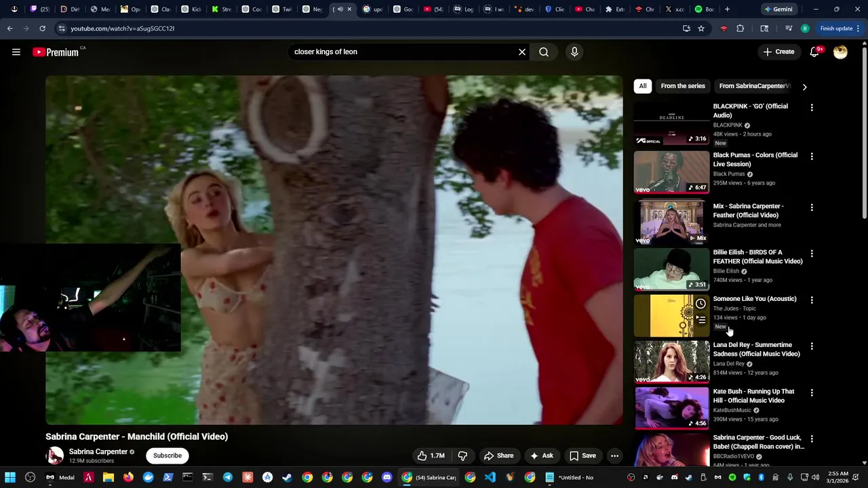Pause the Manchild video player
Image resolution: width=868 pixels, height=488 pixels.
point(334,250)
